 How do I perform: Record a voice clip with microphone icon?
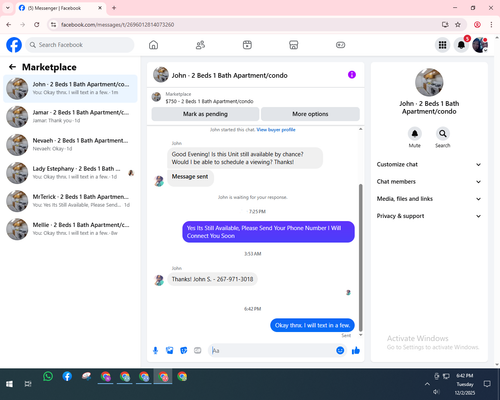155,350
